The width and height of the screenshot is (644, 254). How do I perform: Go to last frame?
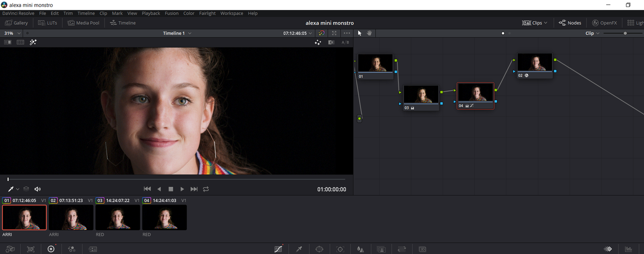pyautogui.click(x=194, y=189)
